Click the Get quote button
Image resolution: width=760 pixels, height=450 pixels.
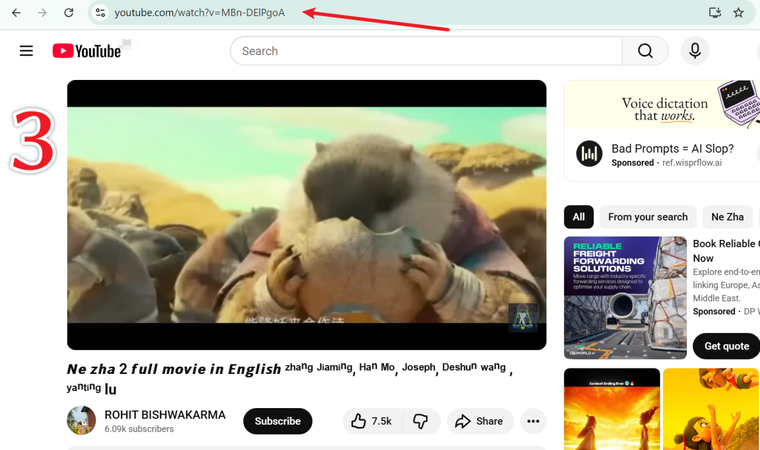[727, 346]
